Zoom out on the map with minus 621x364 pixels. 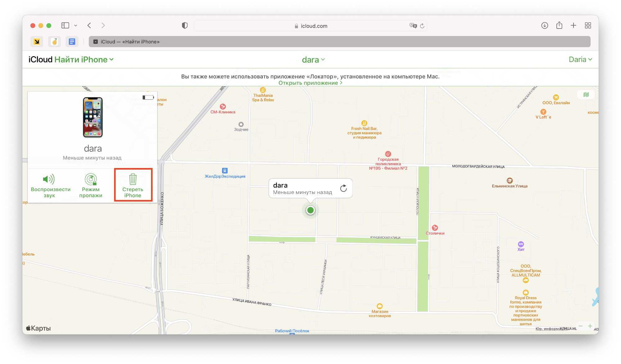[580, 326]
